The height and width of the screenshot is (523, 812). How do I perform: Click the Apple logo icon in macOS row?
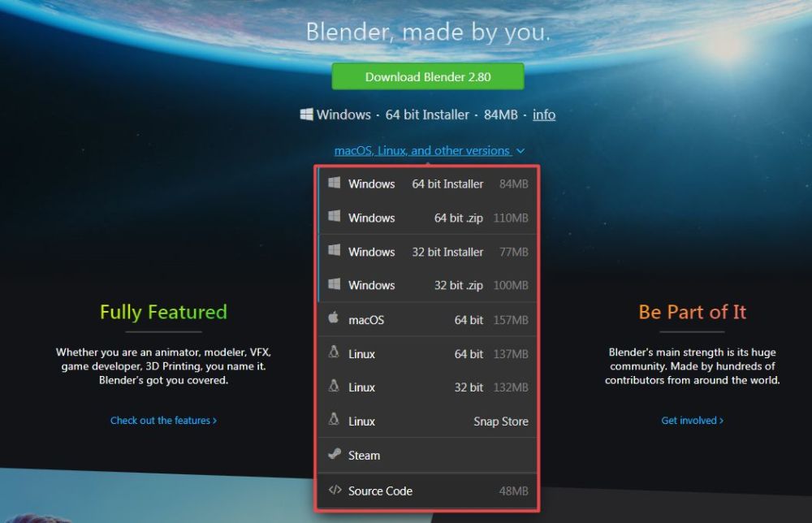pyautogui.click(x=334, y=318)
